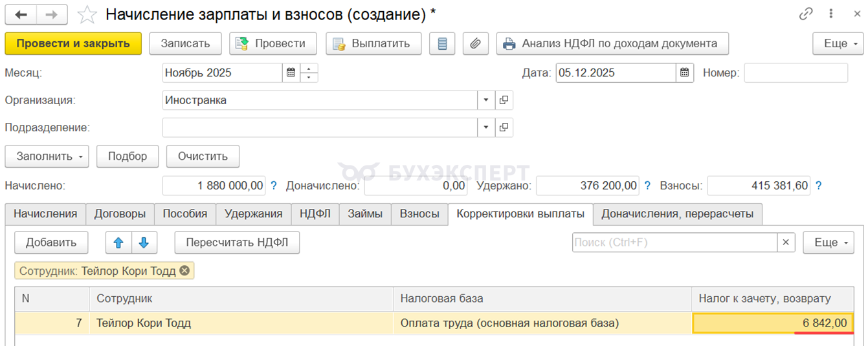Select the Начислено value 1 880 000,00
The width and height of the screenshot is (868, 346).
tap(214, 186)
